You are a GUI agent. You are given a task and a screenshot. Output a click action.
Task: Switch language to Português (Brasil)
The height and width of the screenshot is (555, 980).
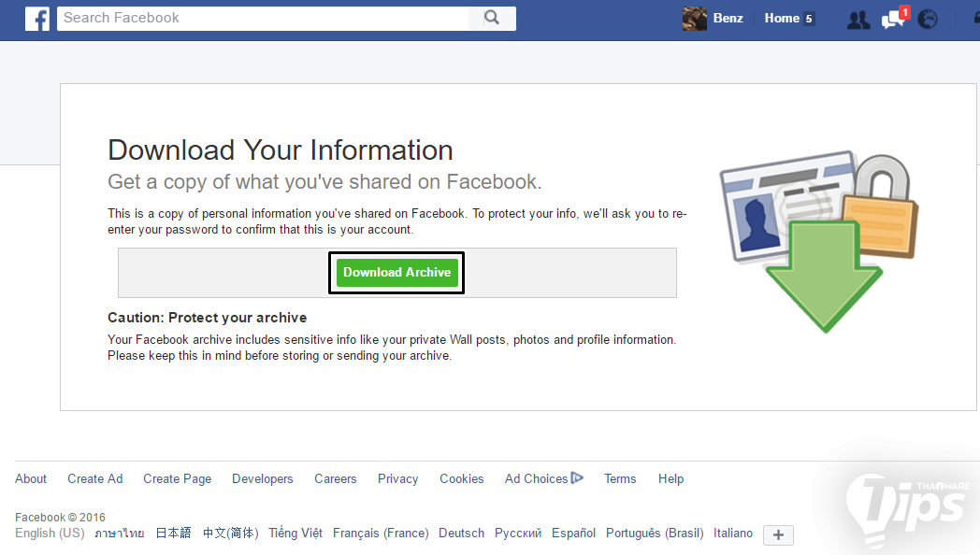click(655, 534)
